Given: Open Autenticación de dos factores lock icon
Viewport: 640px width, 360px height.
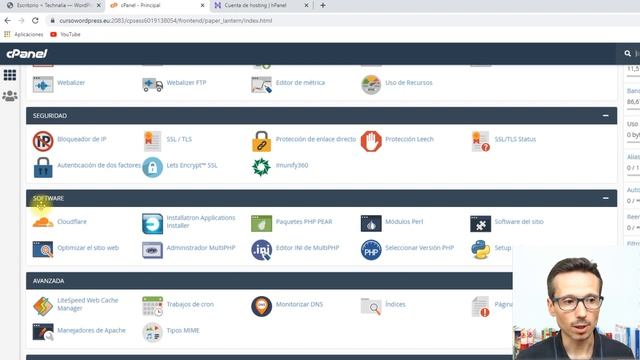Looking at the screenshot, I should [43, 167].
